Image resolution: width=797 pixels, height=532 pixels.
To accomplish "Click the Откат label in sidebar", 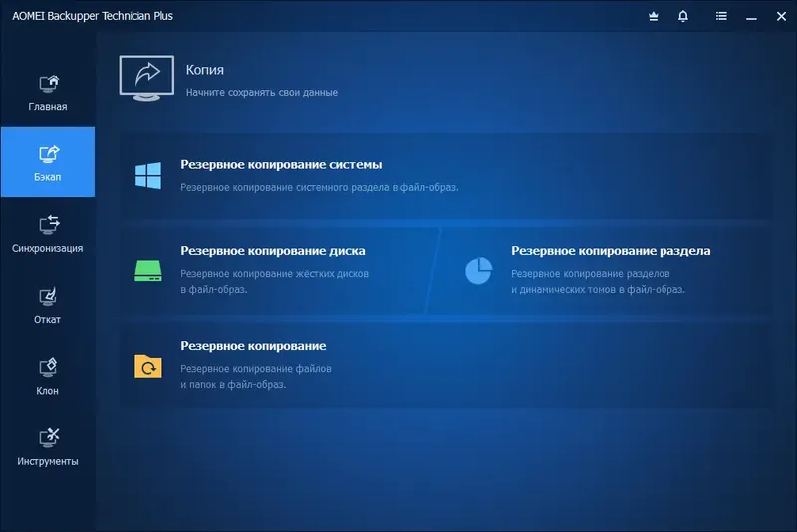I will point(47,320).
